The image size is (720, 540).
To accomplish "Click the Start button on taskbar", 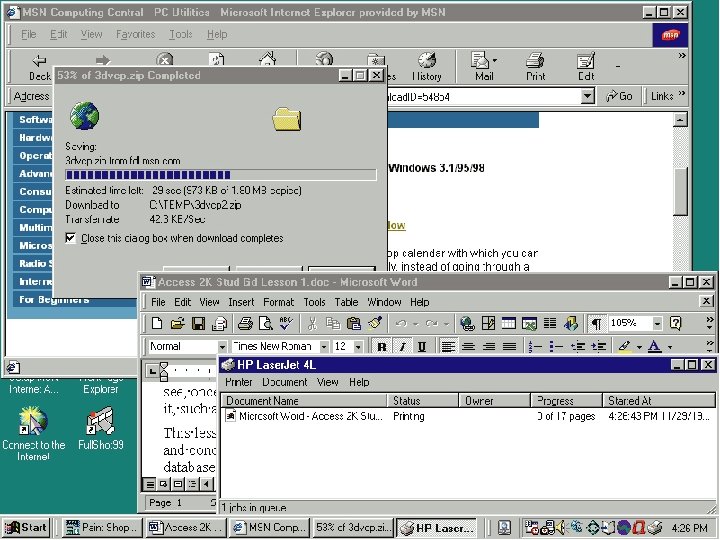I will [x=26, y=528].
